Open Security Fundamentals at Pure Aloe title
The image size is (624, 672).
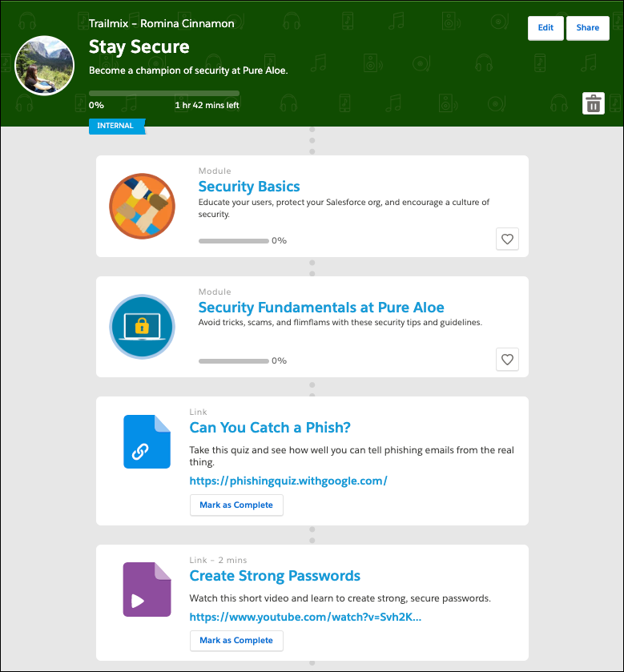tap(321, 308)
